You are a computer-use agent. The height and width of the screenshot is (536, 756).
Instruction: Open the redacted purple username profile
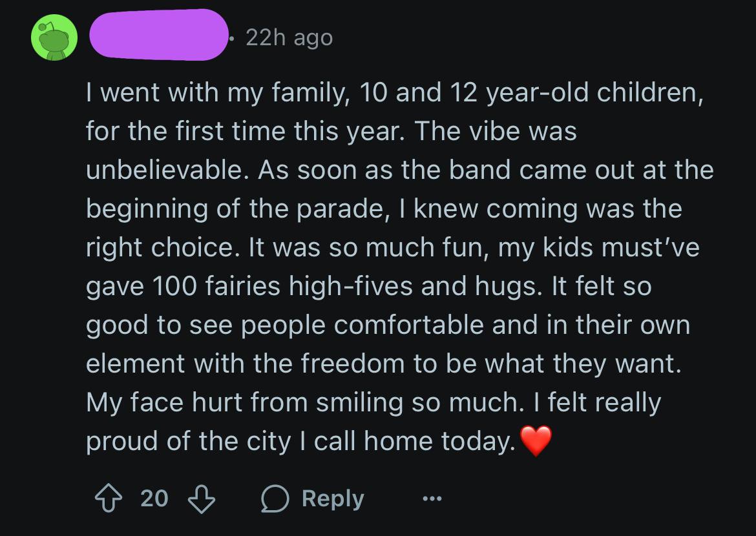pos(158,36)
